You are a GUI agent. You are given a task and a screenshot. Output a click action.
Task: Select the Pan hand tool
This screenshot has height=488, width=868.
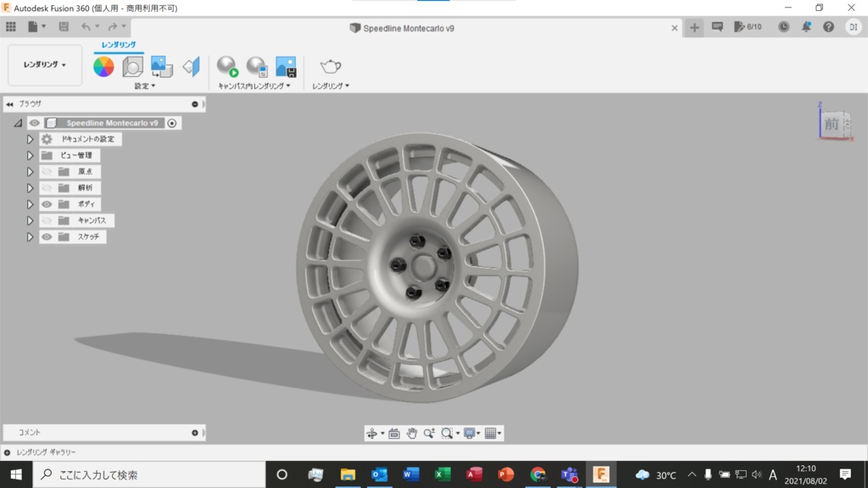pyautogui.click(x=412, y=433)
